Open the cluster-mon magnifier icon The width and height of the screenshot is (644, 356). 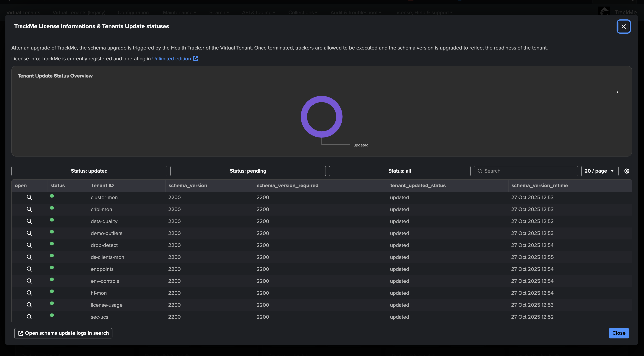coord(29,197)
